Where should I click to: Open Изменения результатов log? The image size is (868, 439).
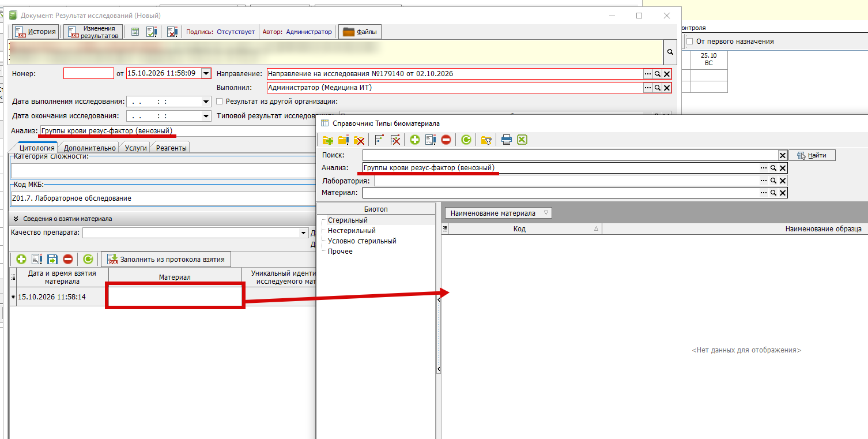tap(93, 32)
